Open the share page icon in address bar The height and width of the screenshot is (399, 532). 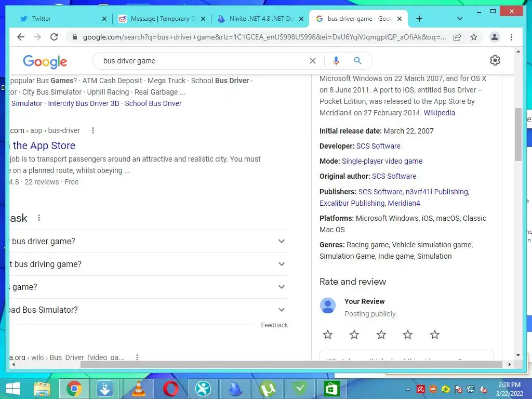[x=457, y=37]
